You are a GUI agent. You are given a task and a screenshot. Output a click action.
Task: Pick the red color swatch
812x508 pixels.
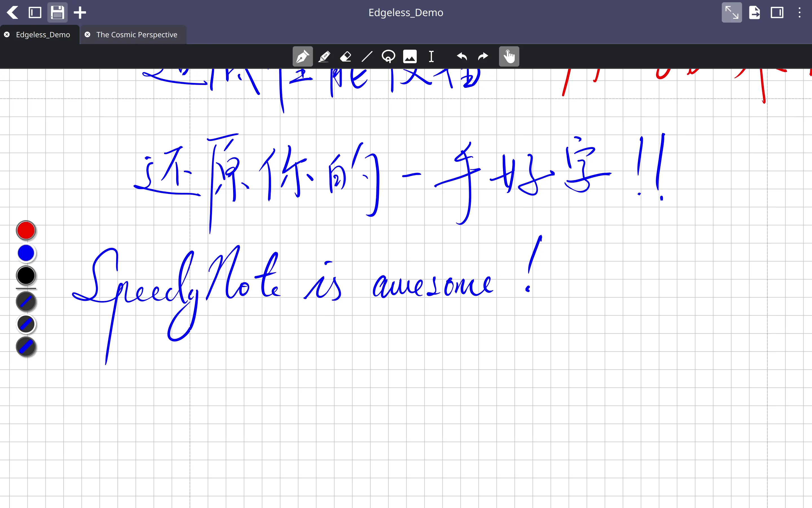coord(26,231)
